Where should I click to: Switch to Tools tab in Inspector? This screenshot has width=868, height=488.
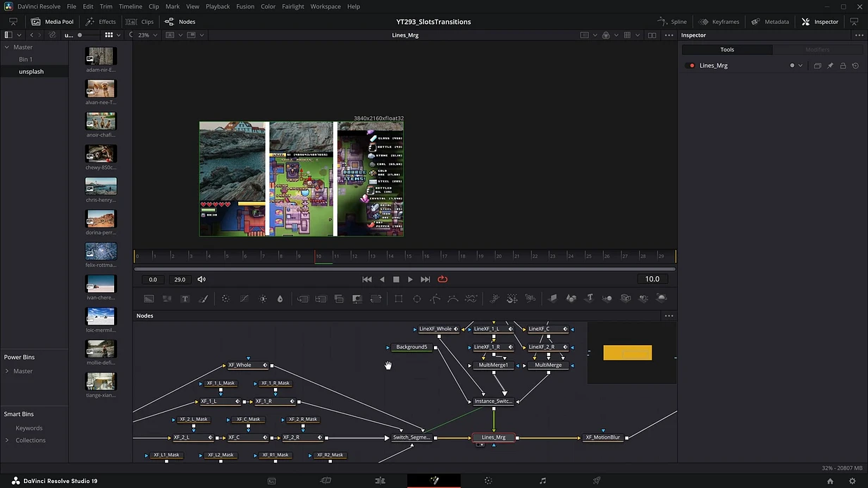[727, 50]
